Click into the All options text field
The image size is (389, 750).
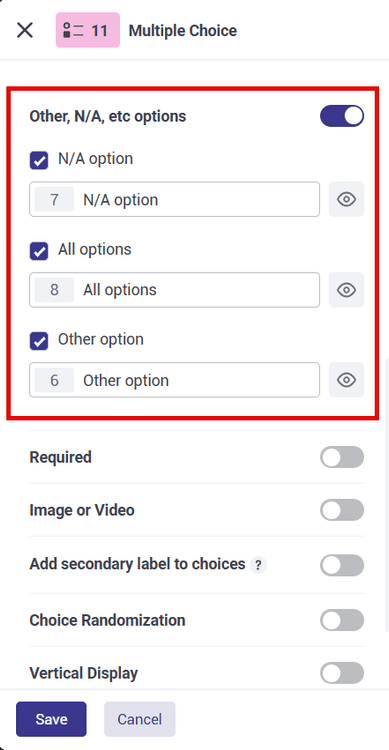coord(175,290)
